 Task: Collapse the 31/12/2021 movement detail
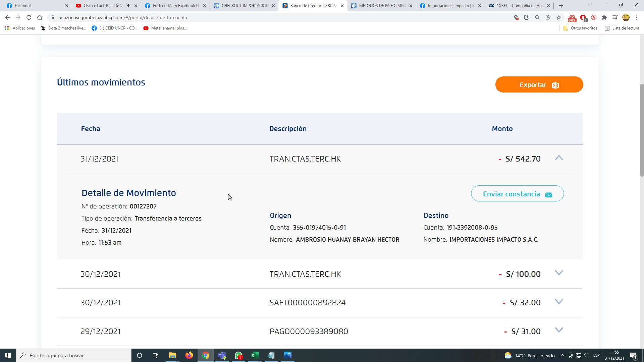click(x=559, y=158)
